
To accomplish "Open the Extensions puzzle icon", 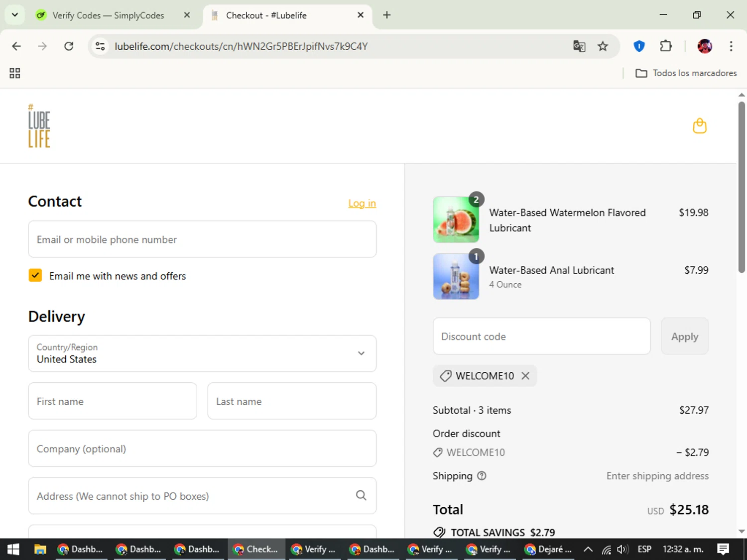I will (666, 46).
